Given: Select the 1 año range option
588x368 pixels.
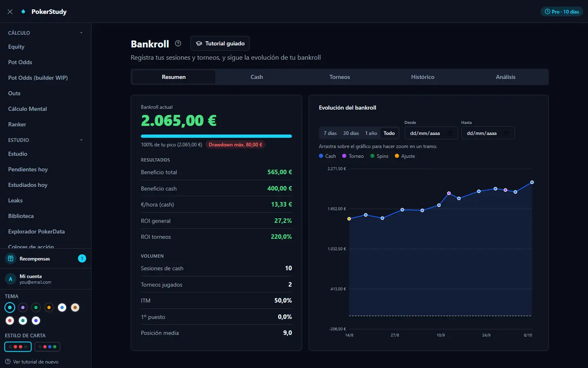Looking at the screenshot, I should (x=371, y=133).
